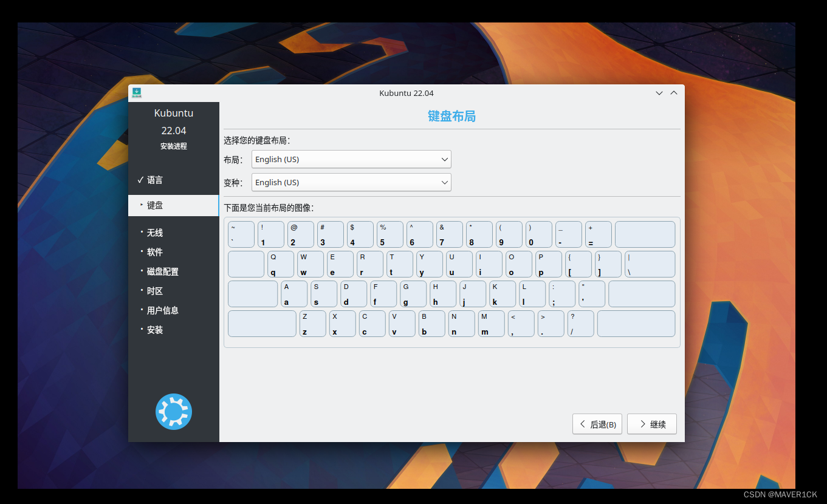Select 安装 step in the sidebar

coord(155,330)
